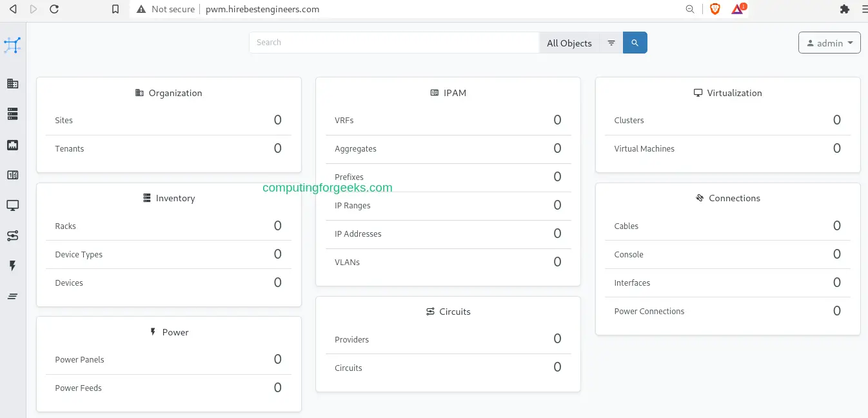Open the browser extensions puzzle icon
Screen dimensions: 868x418
845,9
